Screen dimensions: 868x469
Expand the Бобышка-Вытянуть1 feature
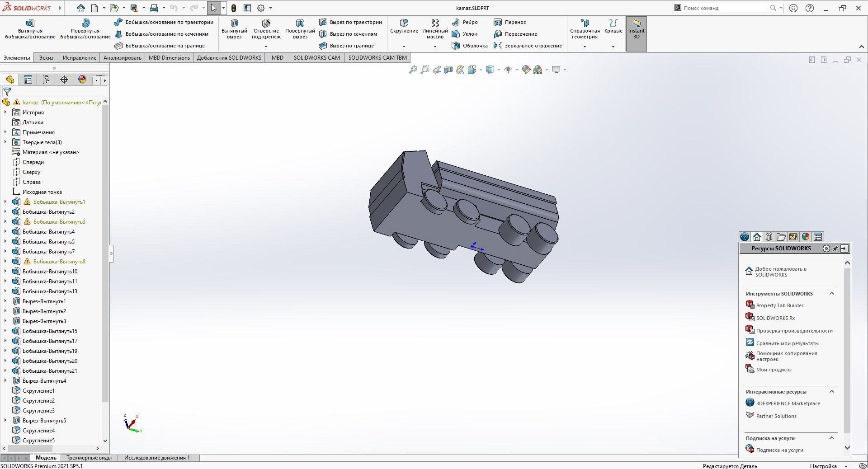(x=5, y=202)
